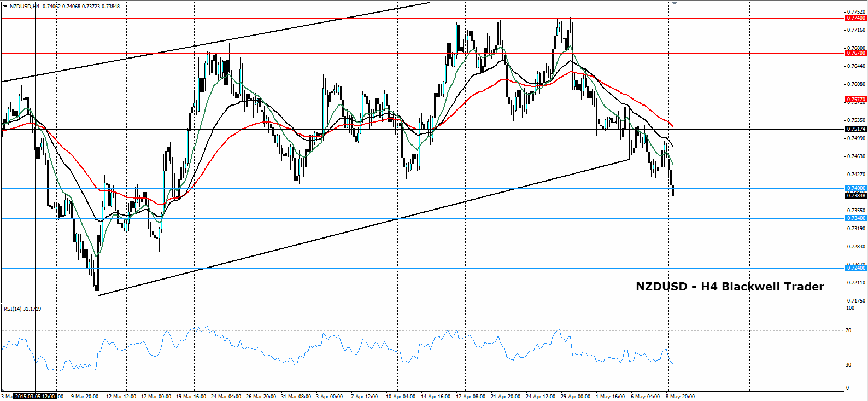The width and height of the screenshot is (868, 401).
Task: Click the 0.74630 price axis value
Action: point(856,156)
